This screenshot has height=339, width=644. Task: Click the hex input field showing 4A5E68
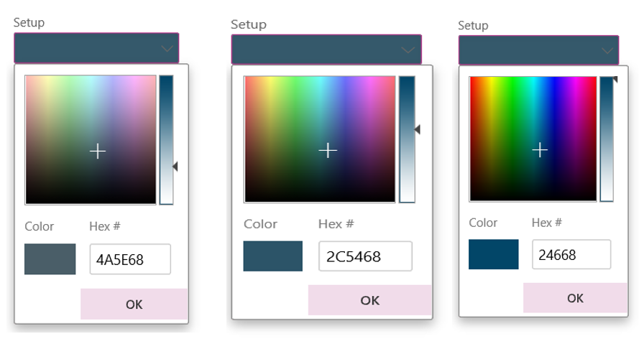129,259
